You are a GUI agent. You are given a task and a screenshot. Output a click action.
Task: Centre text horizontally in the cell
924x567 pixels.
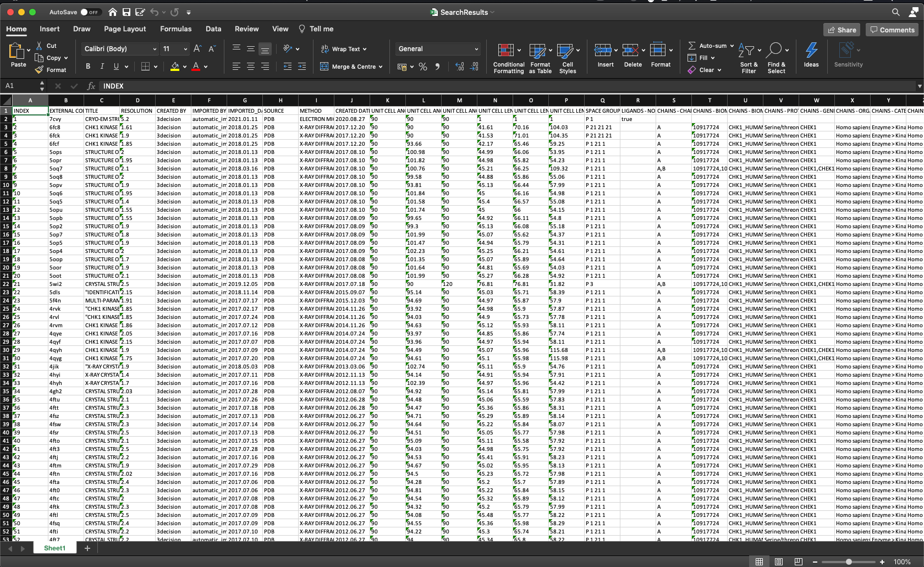[x=251, y=67]
